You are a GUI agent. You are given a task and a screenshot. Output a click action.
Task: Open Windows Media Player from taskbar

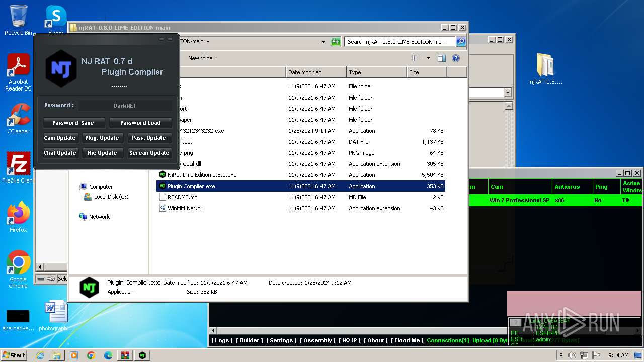74,355
